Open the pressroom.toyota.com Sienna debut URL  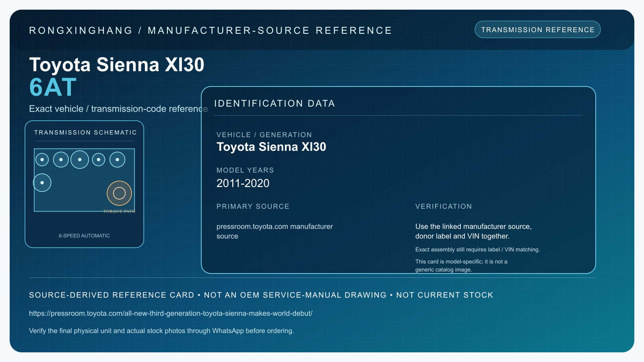pos(171,313)
